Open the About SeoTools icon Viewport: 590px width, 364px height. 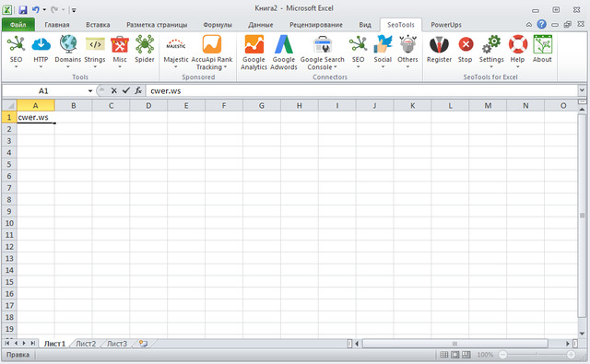pos(542,49)
